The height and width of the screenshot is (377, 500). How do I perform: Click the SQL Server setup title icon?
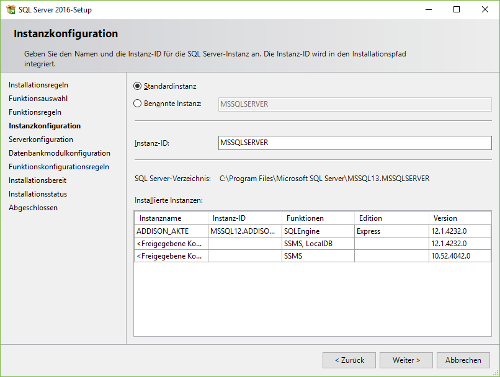11,10
